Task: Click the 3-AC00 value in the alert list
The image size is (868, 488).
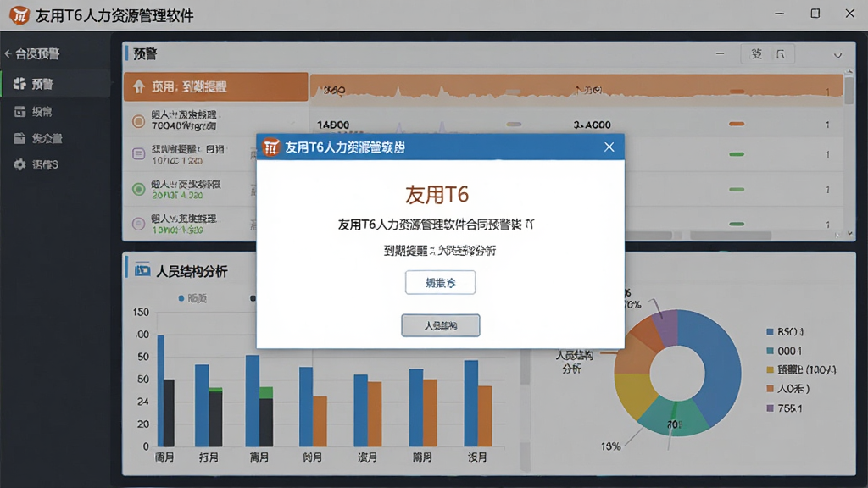Action: point(592,125)
